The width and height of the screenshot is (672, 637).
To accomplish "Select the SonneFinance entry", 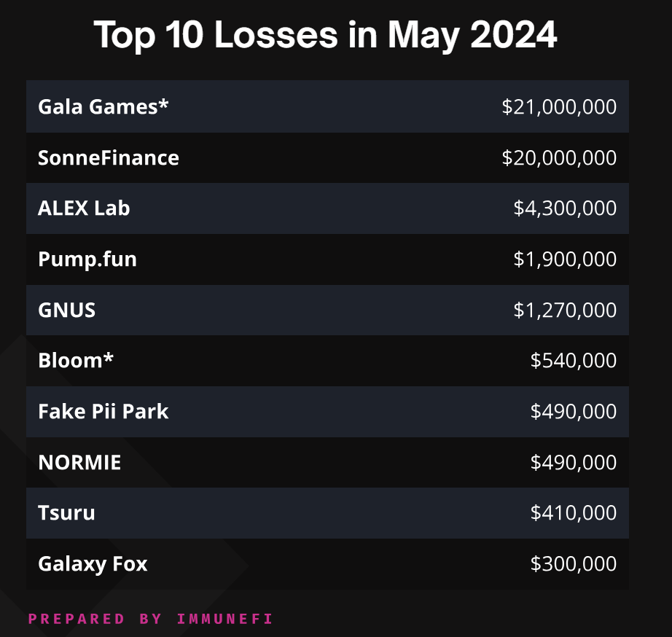I will click(x=109, y=157).
